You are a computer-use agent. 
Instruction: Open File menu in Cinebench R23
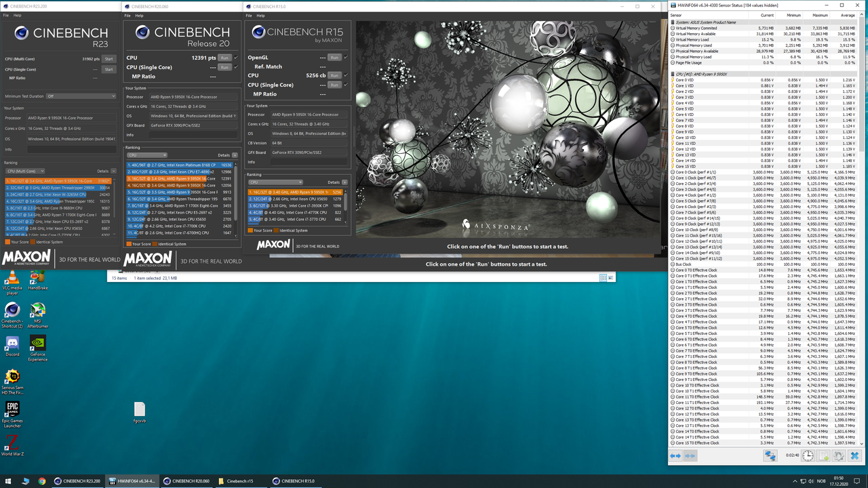point(6,15)
